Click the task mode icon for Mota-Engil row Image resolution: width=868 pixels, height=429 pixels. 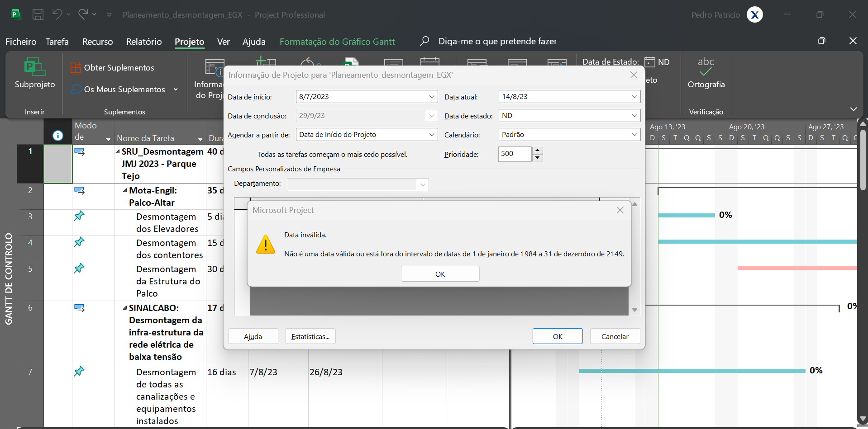pyautogui.click(x=80, y=191)
